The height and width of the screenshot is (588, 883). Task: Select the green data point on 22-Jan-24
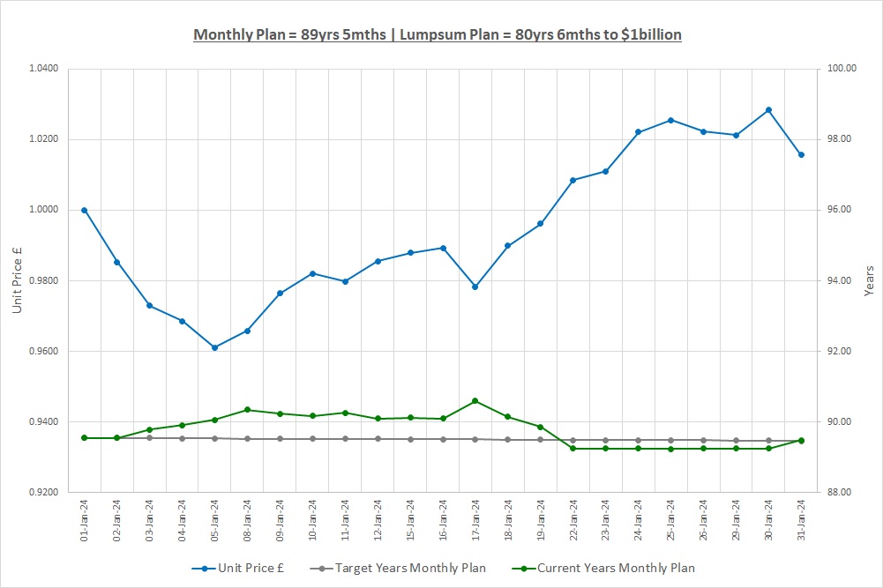pos(572,449)
